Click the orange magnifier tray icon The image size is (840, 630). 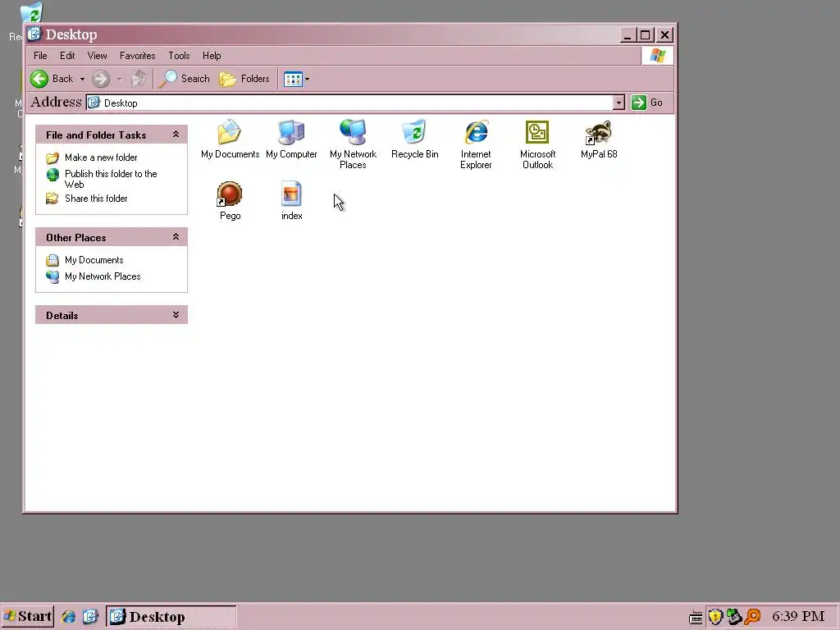tap(752, 617)
